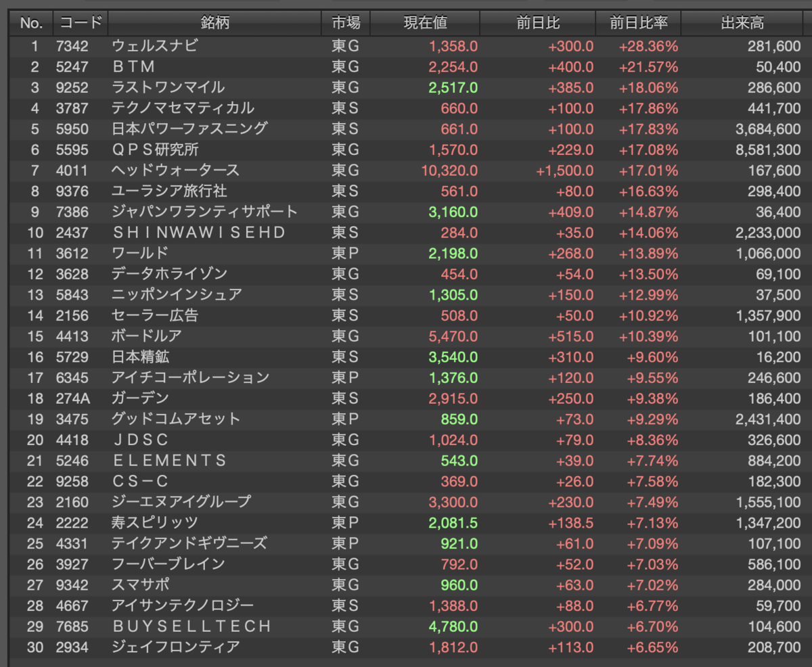Viewport: 812px width, 667px height.
Task: Select the ＢＴＭ stock name
Action: [x=133, y=67]
